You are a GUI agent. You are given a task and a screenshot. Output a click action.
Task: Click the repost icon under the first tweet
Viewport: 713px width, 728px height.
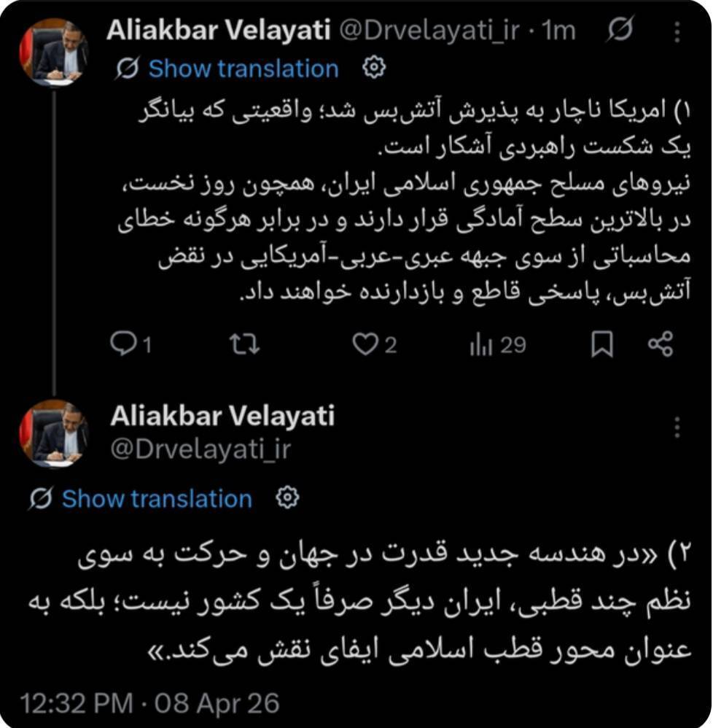[243, 345]
